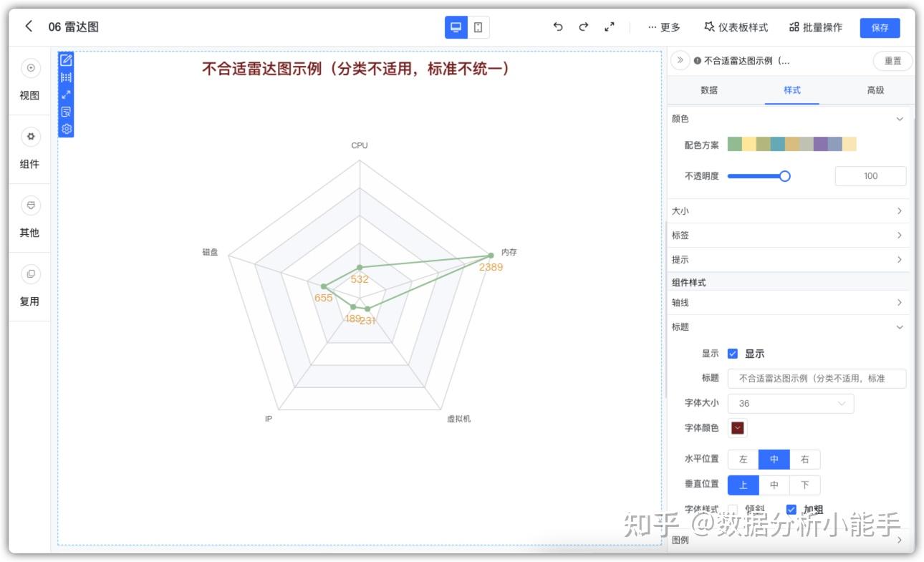Open the 字体颜色 color picker
Screen dimensions: 924x562
pos(738,429)
